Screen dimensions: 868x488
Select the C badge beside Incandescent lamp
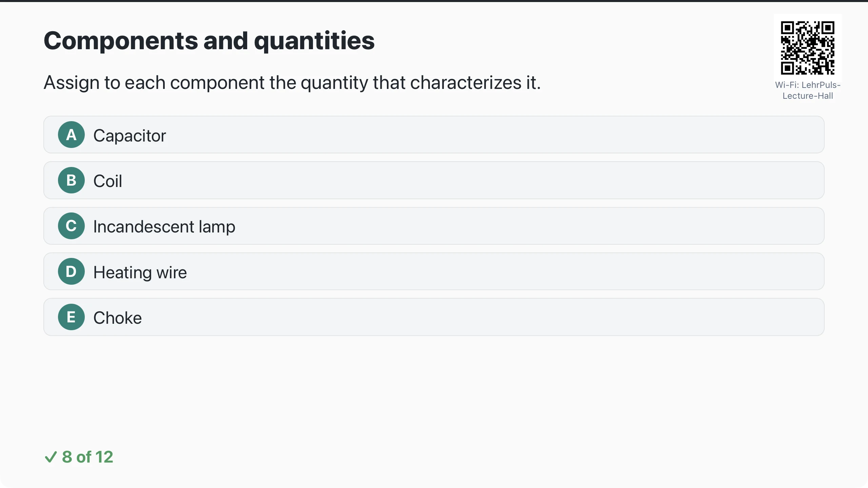click(71, 226)
